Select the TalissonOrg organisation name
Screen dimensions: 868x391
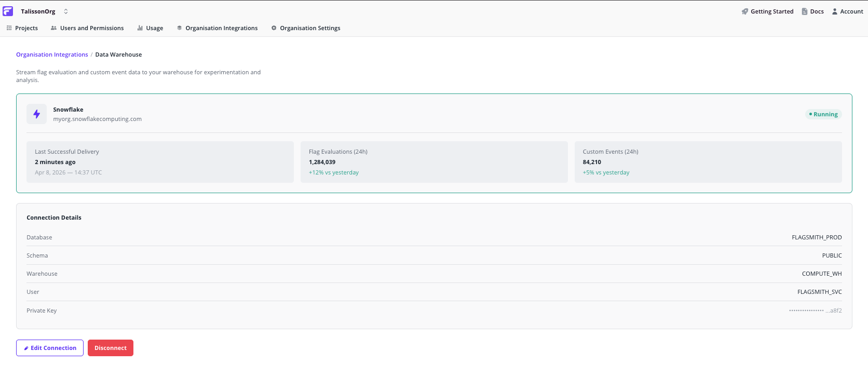[x=38, y=11]
